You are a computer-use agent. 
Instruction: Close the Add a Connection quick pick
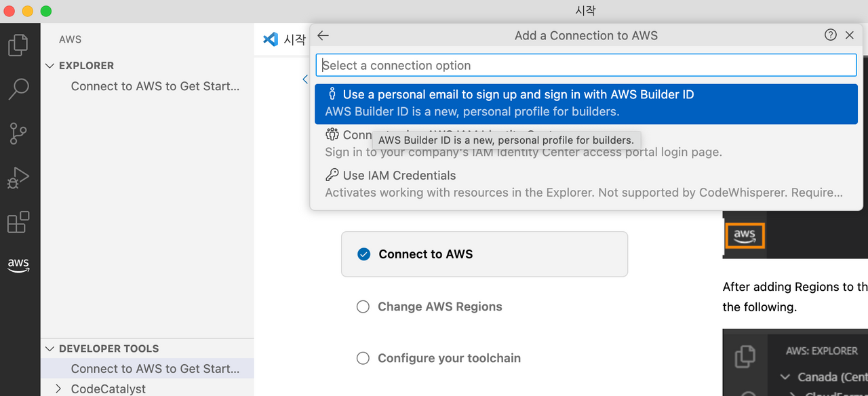[x=850, y=35]
